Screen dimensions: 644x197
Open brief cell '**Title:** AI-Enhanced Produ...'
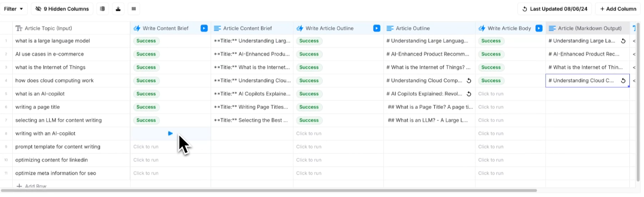(x=252, y=54)
